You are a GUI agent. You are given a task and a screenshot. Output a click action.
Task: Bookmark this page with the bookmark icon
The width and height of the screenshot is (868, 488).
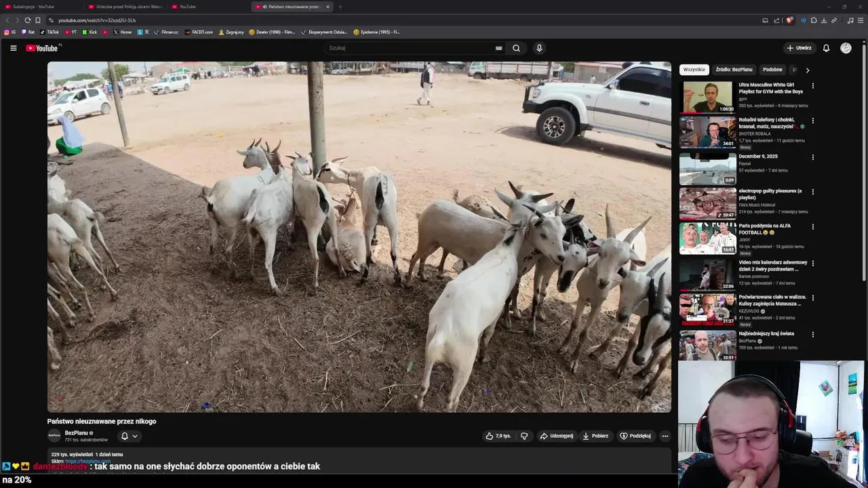click(38, 20)
